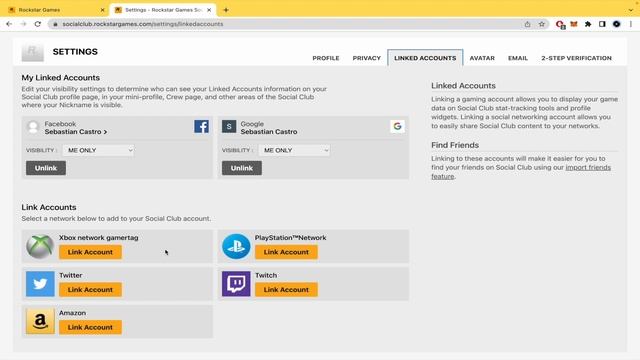This screenshot has width=640, height=360.
Task: Click the Amazon logo icon
Action: pos(40,321)
